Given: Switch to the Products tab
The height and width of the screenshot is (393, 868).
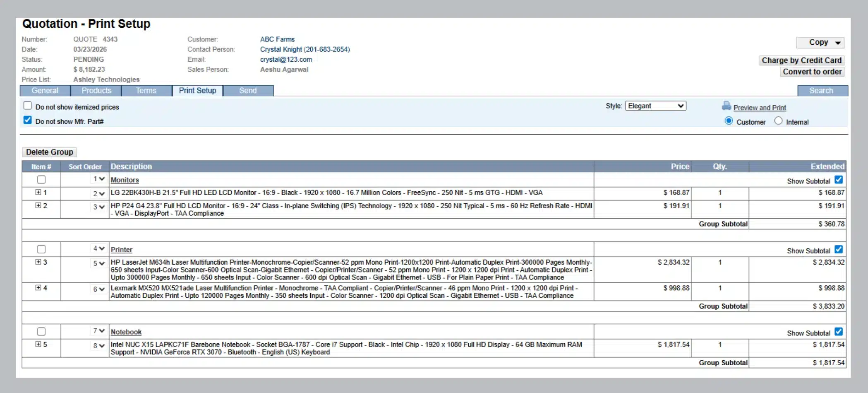Looking at the screenshot, I should 96,91.
